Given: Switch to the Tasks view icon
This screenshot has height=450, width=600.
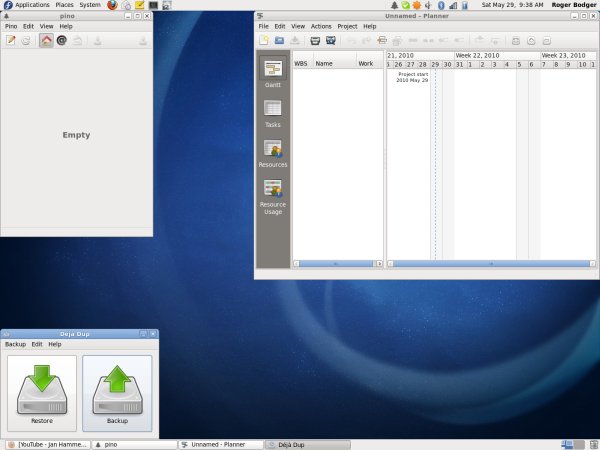Looking at the screenshot, I should pyautogui.click(x=272, y=112).
